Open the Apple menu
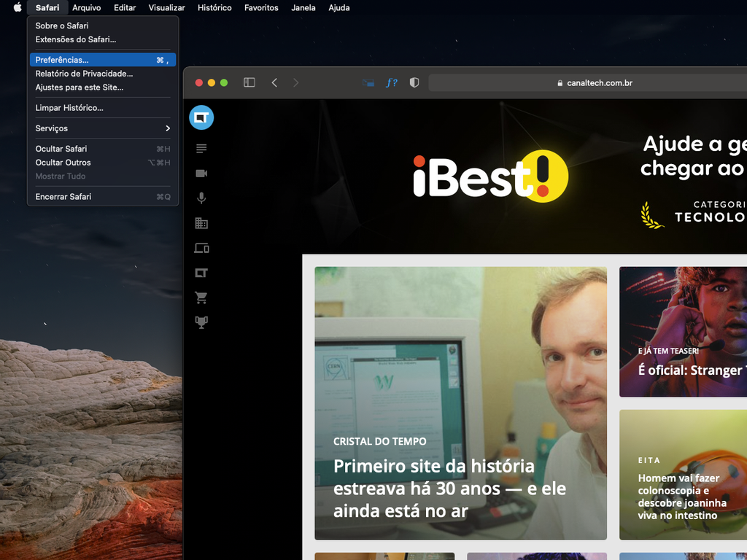747x560 pixels. point(18,7)
